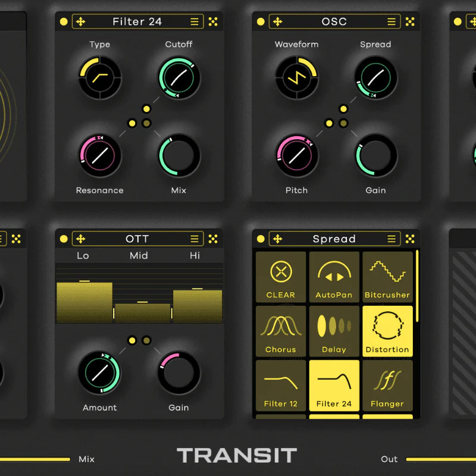This screenshot has height=476, width=476.
Task: Toggle Spread module power dot
Action: point(261,239)
